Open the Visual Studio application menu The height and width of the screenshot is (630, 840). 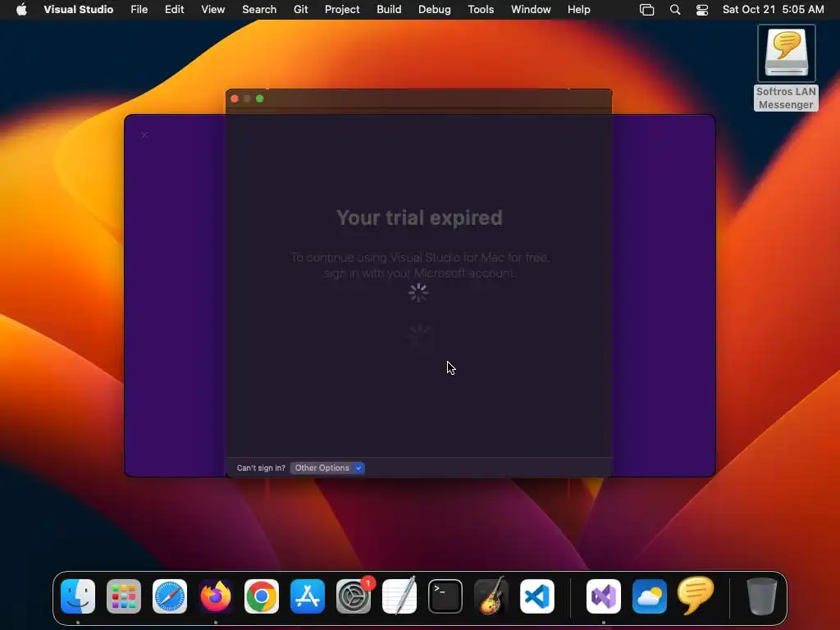(78, 9)
